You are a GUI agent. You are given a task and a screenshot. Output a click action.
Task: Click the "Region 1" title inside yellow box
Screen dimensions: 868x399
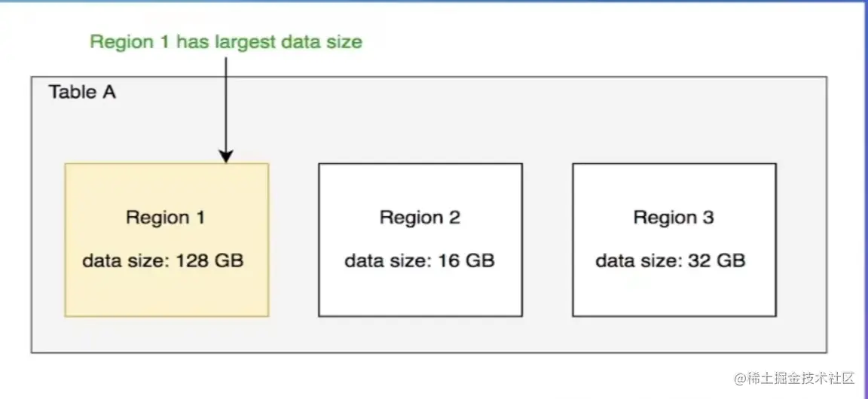[165, 218]
